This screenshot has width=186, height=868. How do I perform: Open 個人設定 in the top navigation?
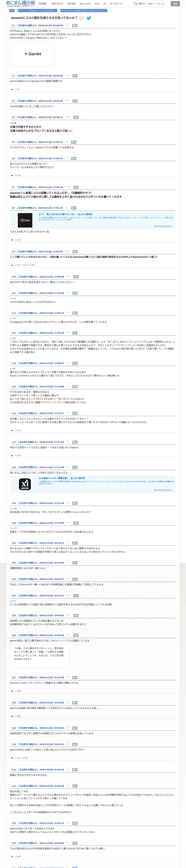[x=72, y=4]
